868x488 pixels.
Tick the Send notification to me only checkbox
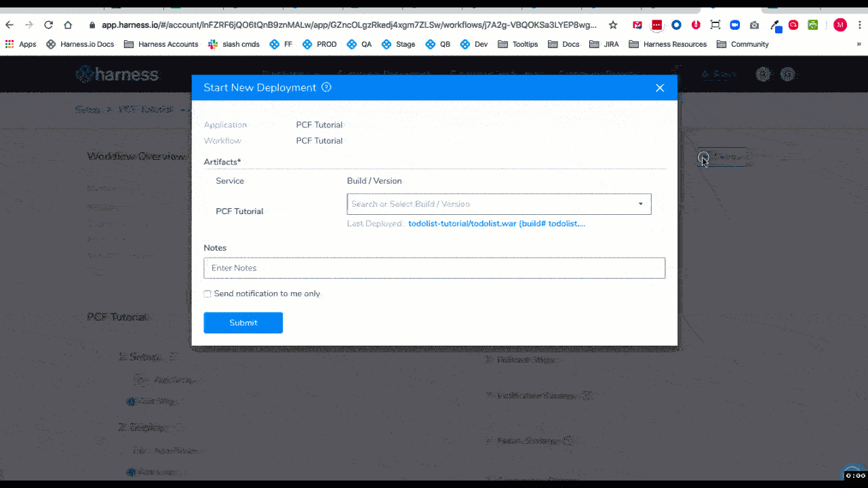coord(208,294)
